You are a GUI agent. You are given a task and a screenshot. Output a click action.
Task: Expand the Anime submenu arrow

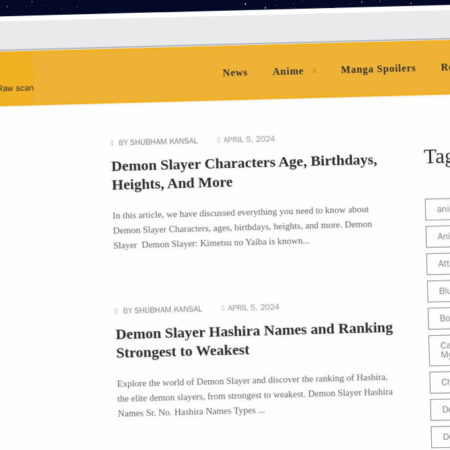(x=314, y=70)
